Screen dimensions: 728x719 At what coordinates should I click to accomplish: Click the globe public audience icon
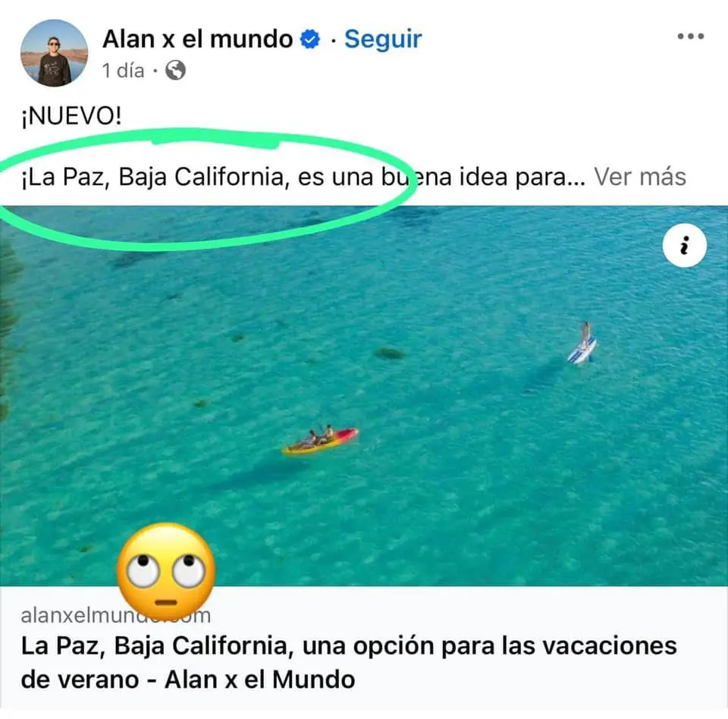tap(176, 71)
